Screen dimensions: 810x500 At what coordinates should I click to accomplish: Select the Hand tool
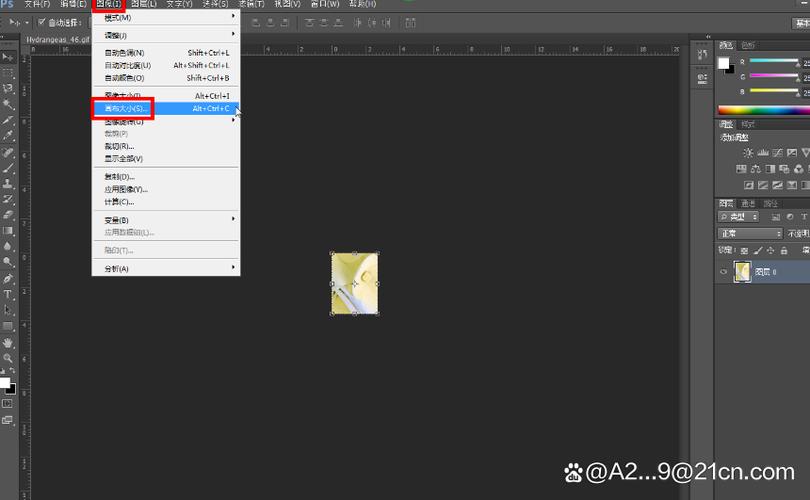8,342
